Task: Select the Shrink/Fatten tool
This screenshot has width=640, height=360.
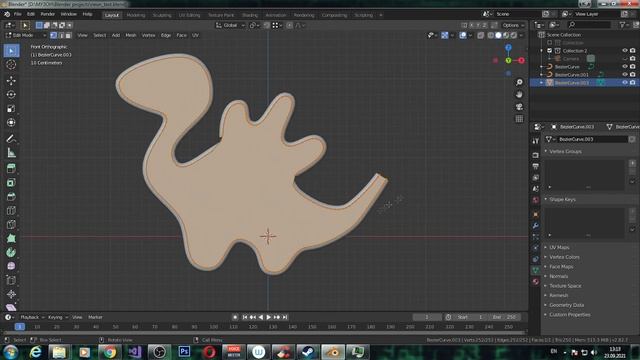Action: coord(11,294)
